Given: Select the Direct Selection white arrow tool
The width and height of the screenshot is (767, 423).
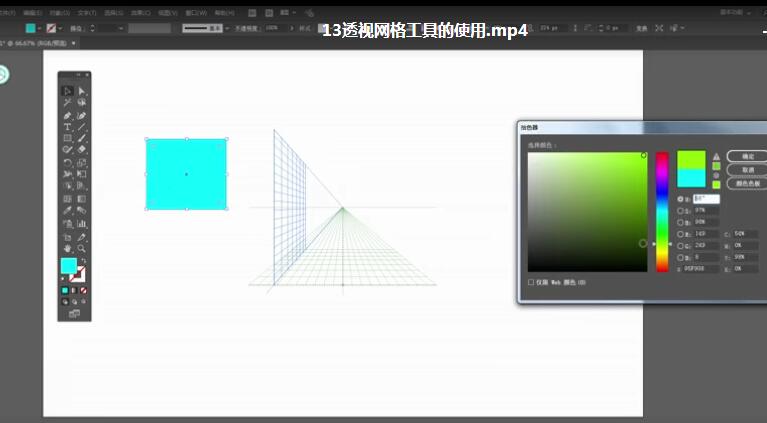Looking at the screenshot, I should point(81,91).
